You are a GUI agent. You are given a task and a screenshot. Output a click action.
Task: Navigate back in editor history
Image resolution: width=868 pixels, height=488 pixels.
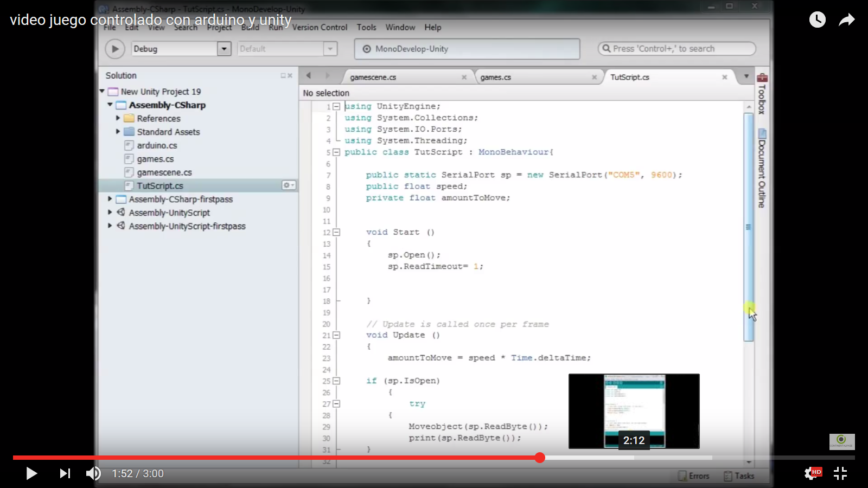tap(309, 76)
